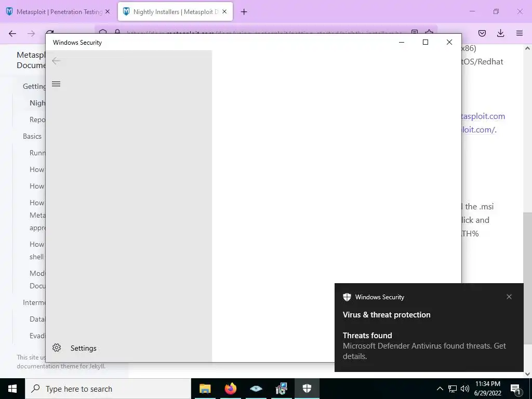Save page to Pocket in Firefox
This screenshot has height=399, width=532.
482,33
